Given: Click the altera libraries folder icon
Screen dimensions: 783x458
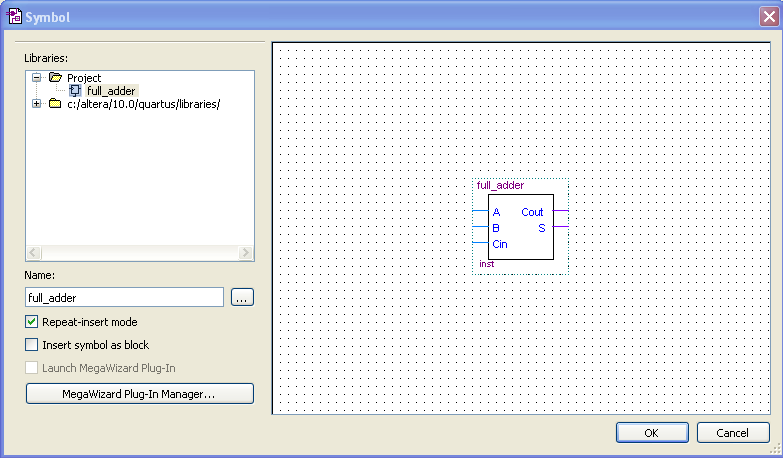Looking at the screenshot, I should (55, 104).
